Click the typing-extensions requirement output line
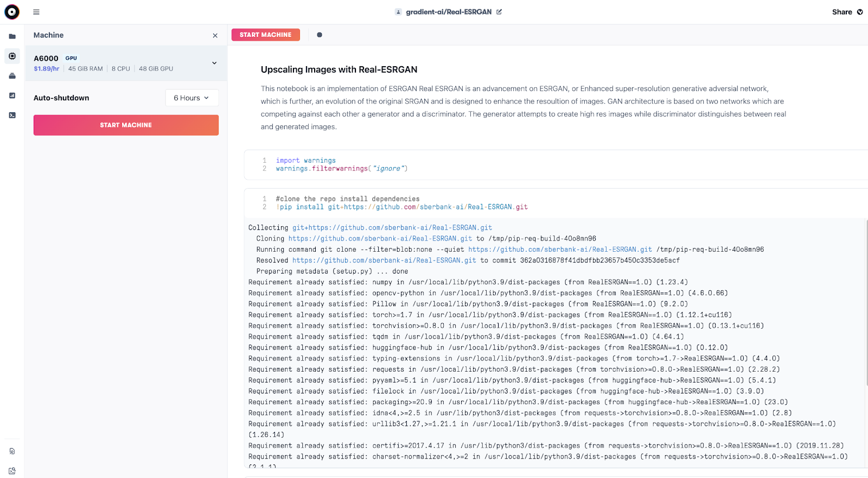The width and height of the screenshot is (868, 478). [514, 359]
